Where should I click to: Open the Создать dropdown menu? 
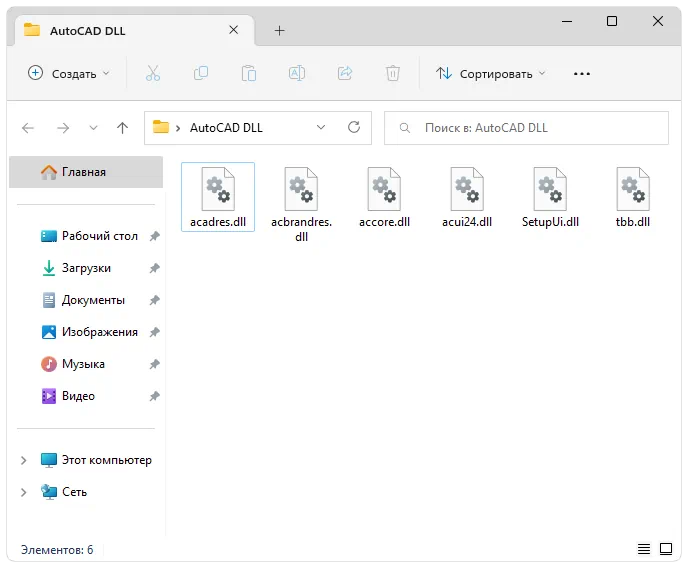click(x=68, y=74)
